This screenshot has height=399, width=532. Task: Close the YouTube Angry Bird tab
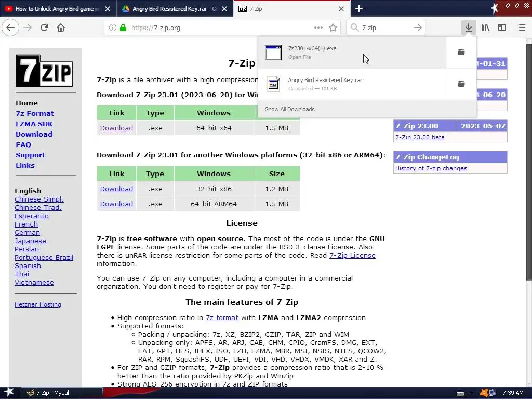coord(108,9)
